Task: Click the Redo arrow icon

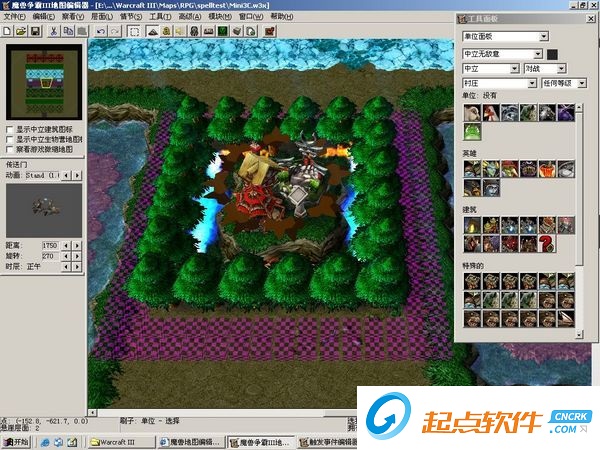Action: [x=115, y=31]
